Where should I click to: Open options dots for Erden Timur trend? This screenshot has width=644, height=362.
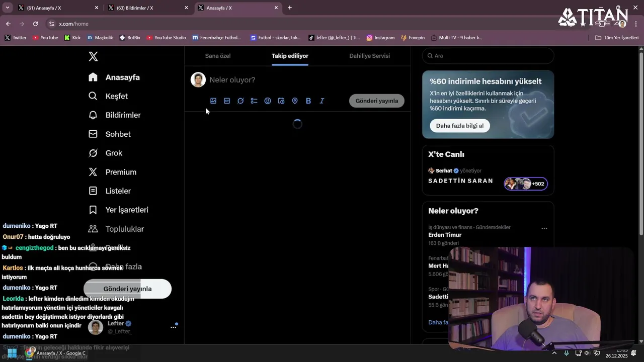point(544,228)
